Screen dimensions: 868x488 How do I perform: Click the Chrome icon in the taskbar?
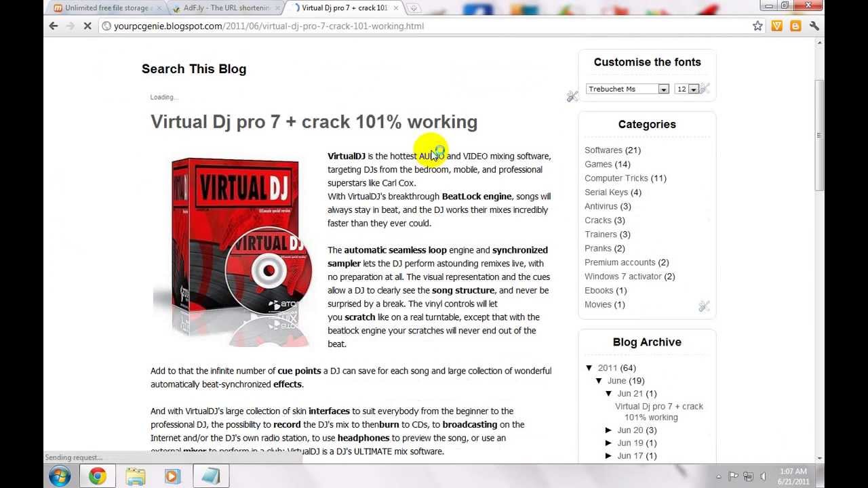click(x=98, y=476)
